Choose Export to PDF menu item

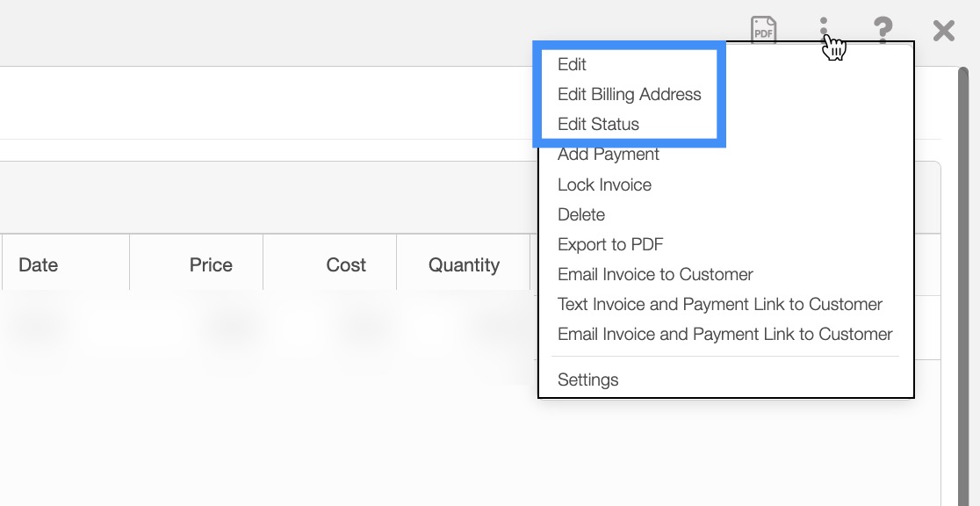pos(609,244)
